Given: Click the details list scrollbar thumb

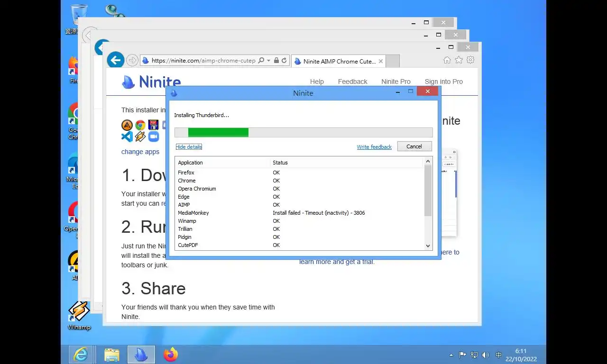Looking at the screenshot, I should click(x=428, y=191).
